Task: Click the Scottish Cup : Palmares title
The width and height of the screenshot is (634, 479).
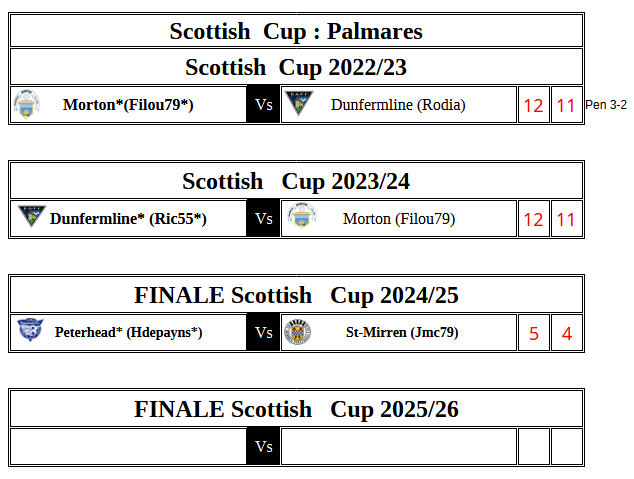Action: [296, 31]
